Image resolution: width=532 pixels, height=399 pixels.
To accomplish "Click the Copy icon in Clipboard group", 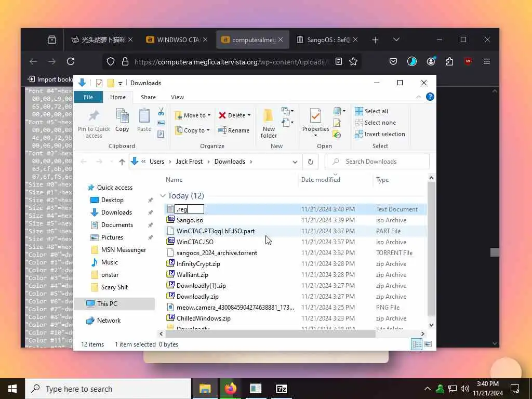I will 122,116.
